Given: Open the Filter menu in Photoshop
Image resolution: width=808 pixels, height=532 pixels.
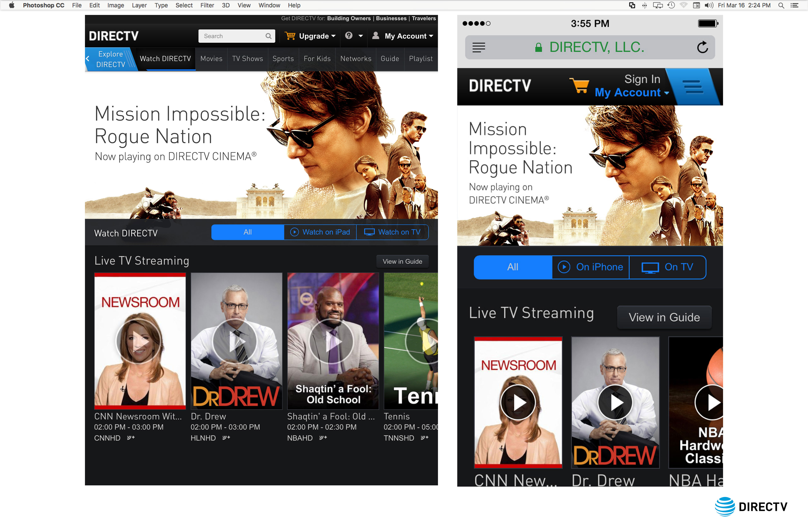Looking at the screenshot, I should point(207,5).
